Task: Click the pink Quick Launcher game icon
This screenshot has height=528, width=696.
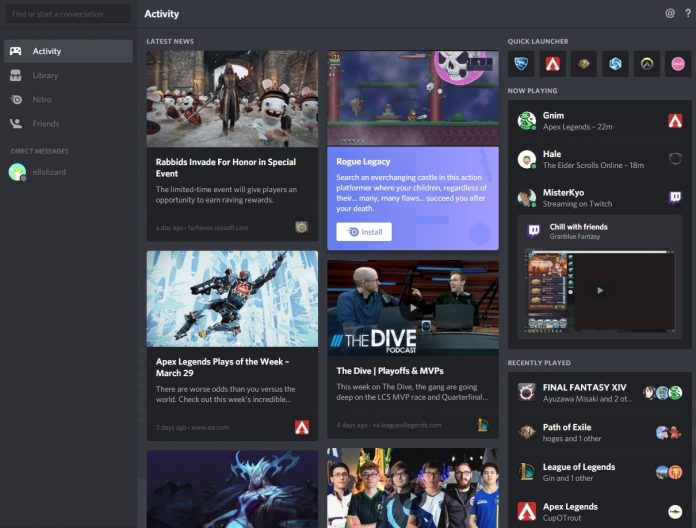Action: (678, 64)
